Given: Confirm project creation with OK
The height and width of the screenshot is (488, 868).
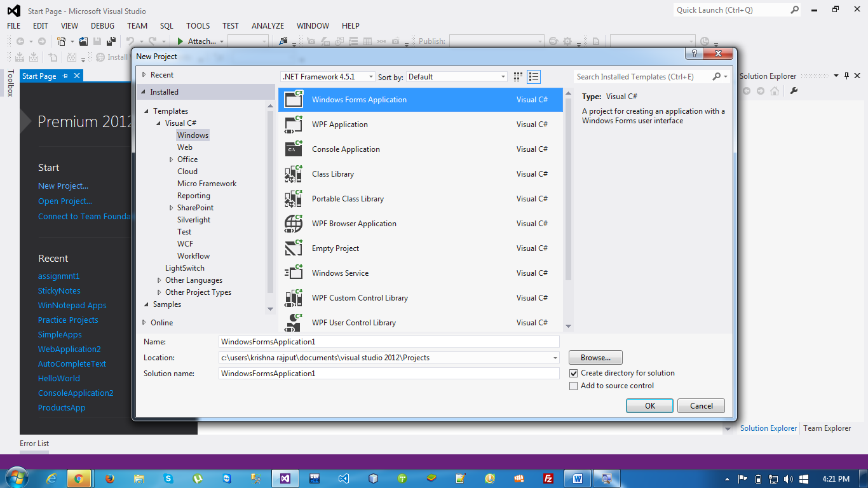Looking at the screenshot, I should [x=649, y=405].
